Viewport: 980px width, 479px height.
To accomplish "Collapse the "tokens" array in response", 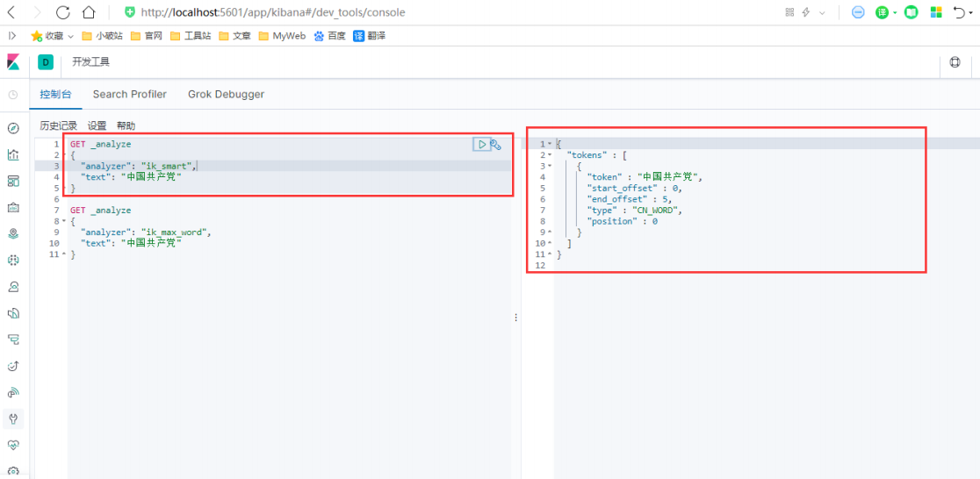I will (x=550, y=155).
